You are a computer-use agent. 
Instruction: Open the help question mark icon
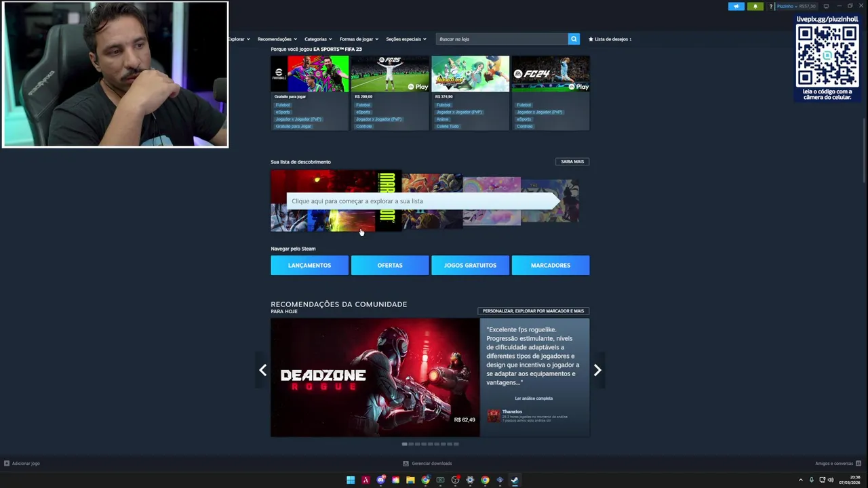[771, 6]
